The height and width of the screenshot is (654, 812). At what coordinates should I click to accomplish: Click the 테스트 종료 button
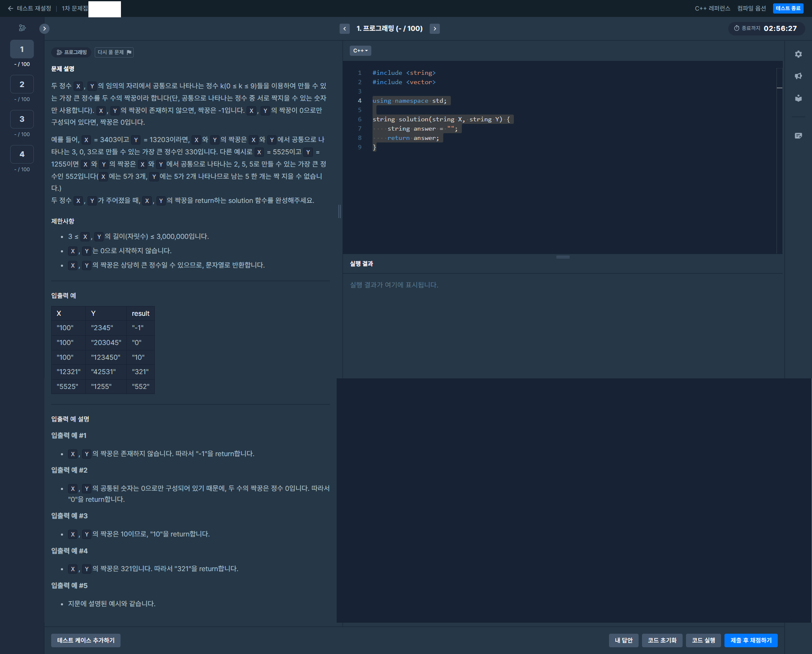(x=787, y=8)
